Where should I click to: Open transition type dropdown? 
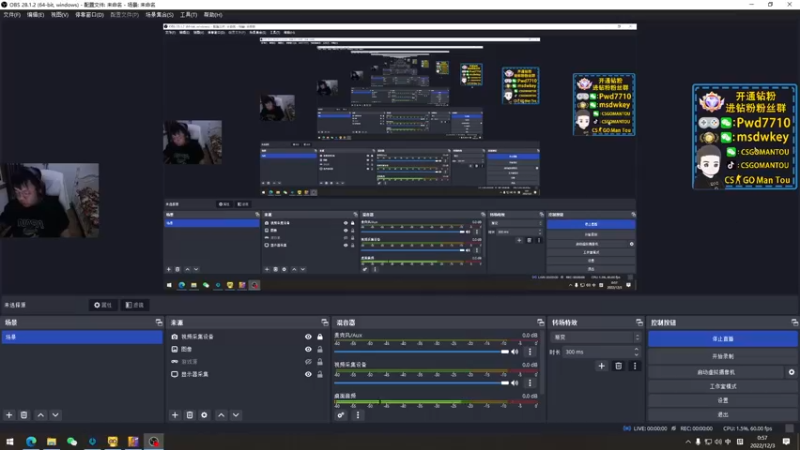point(596,337)
